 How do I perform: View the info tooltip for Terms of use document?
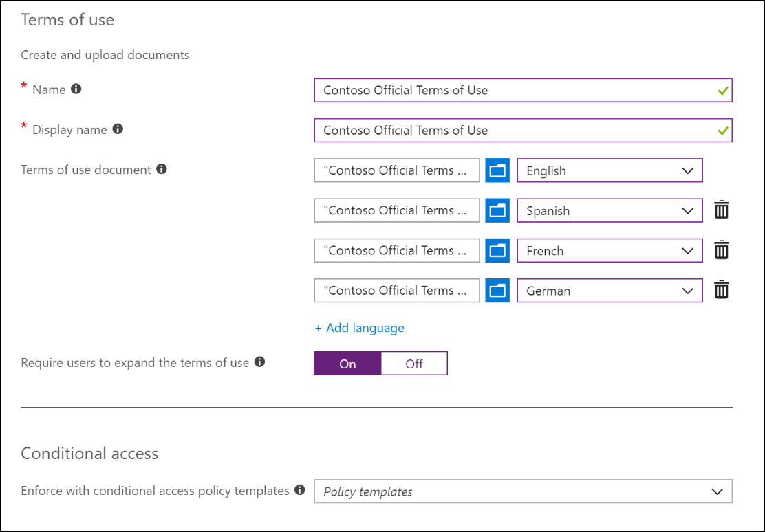(161, 168)
